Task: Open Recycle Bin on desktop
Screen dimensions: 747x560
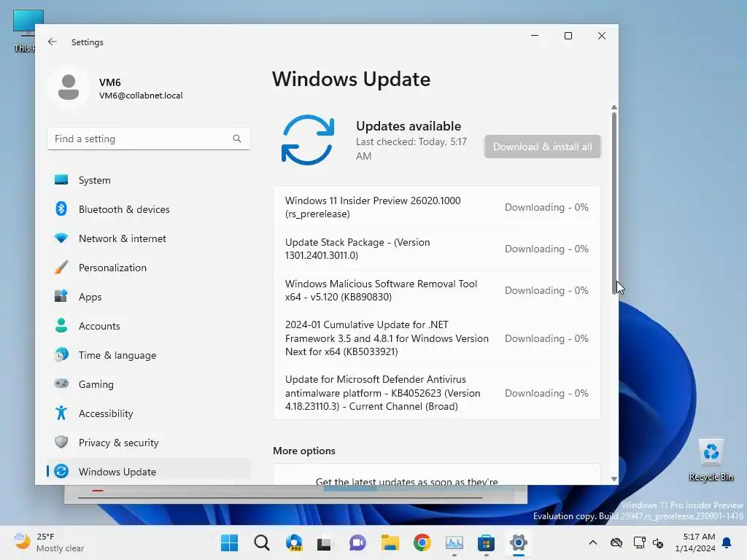Action: [x=711, y=460]
